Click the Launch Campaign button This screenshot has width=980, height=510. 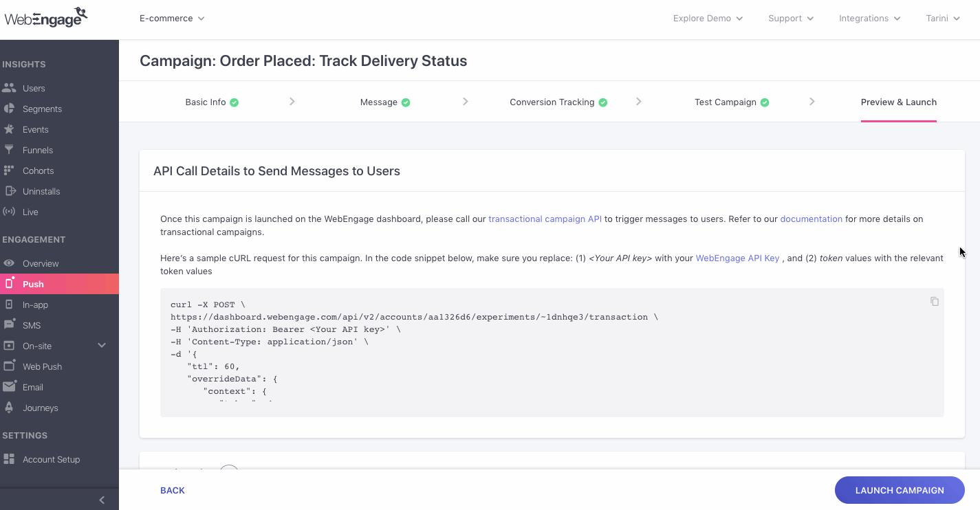pyautogui.click(x=900, y=490)
